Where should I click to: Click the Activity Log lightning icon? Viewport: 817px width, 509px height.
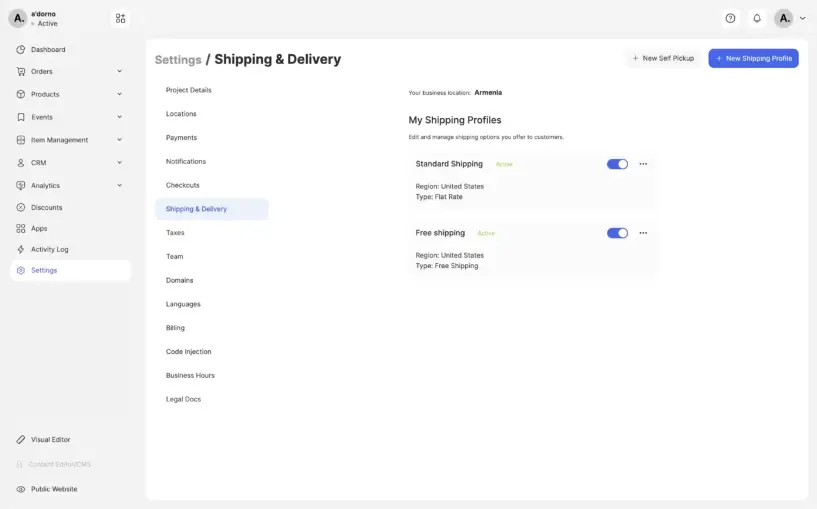point(20,249)
